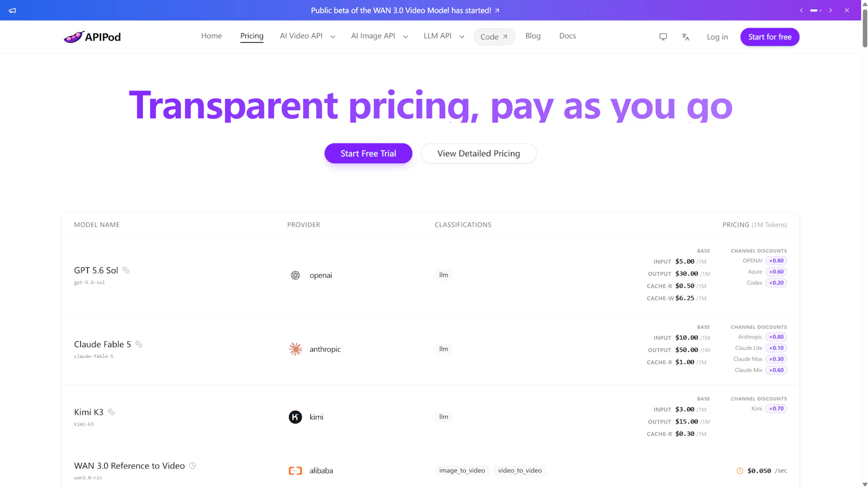Click the Start for free button

pos(770,37)
